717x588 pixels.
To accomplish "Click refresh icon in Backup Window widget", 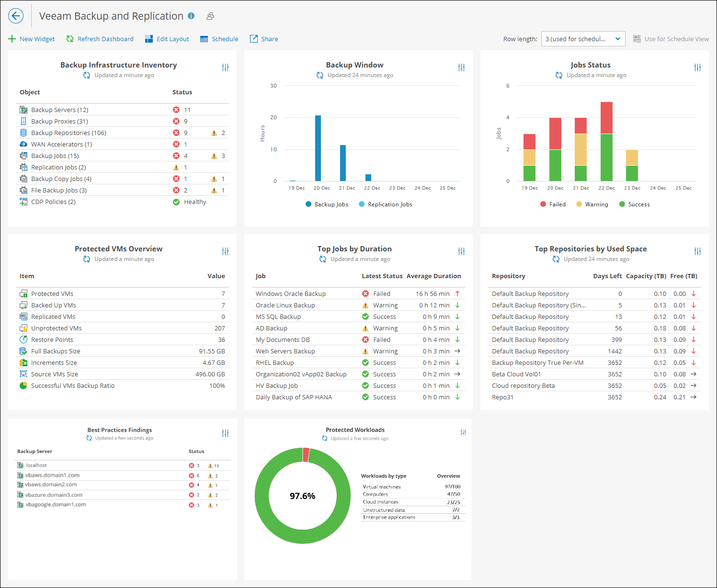I will point(320,75).
